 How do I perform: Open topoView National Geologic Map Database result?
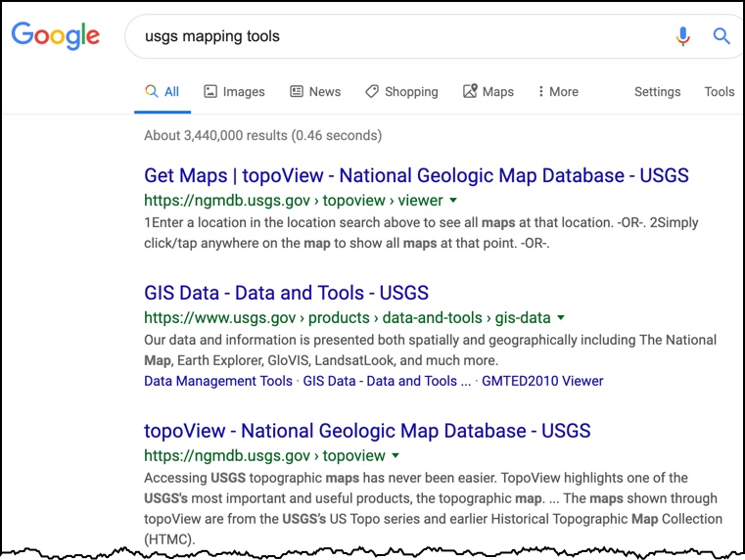coord(367,431)
